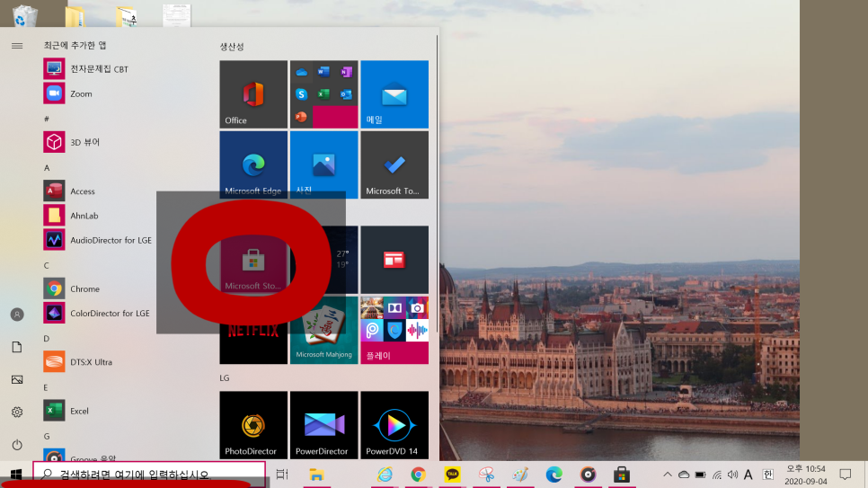Click the taskbar search box
Image resolution: width=868 pixels, height=488 pixels.
click(149, 475)
